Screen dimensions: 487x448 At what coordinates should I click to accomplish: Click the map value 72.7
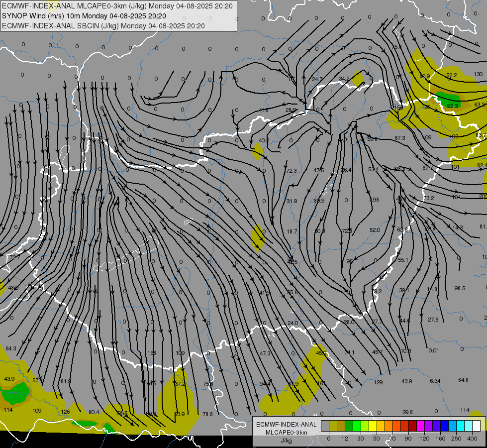(15, 257)
